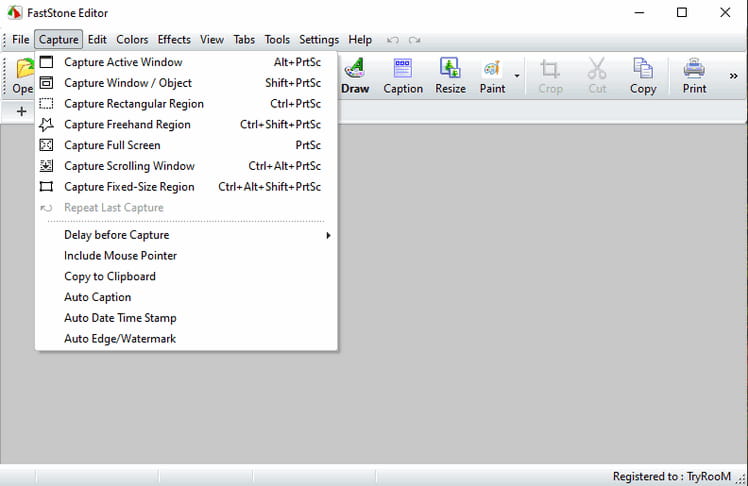Open the Settings menu

click(319, 40)
